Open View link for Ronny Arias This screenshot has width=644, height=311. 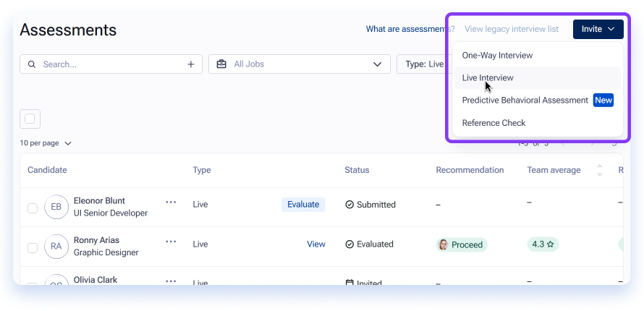[x=316, y=244]
